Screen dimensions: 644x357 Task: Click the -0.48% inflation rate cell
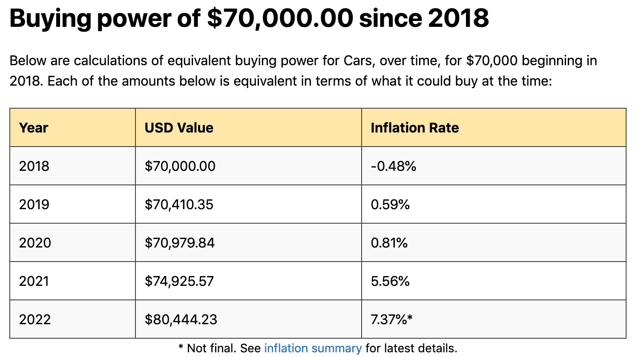pyautogui.click(x=494, y=166)
